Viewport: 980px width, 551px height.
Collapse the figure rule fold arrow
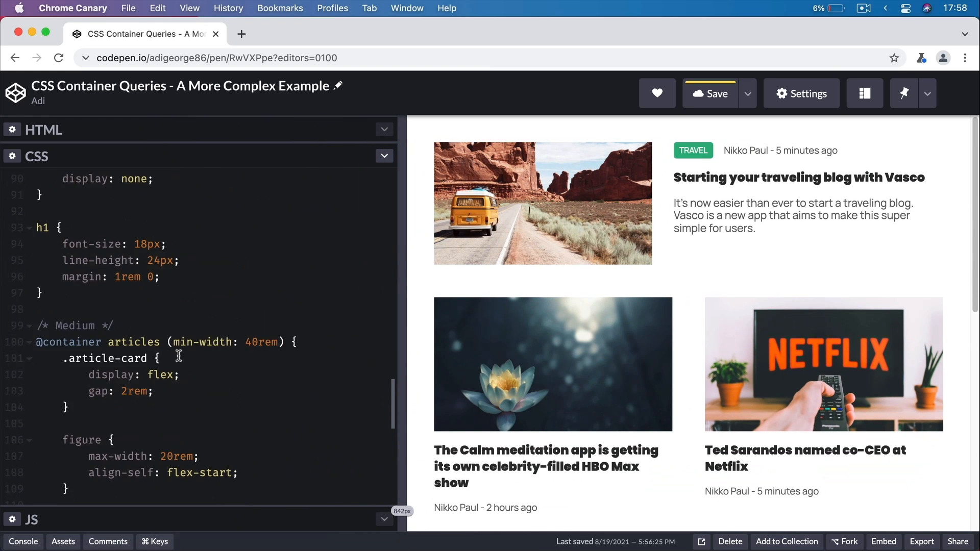tap(29, 440)
